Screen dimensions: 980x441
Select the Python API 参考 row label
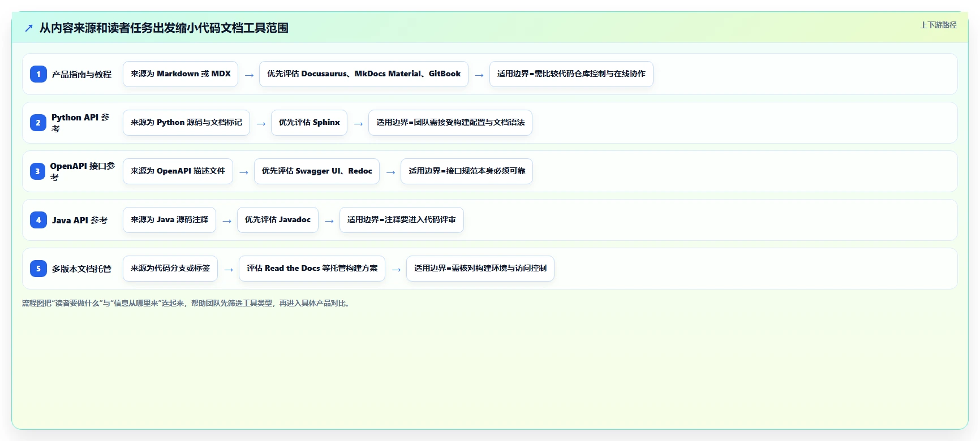[81, 123]
